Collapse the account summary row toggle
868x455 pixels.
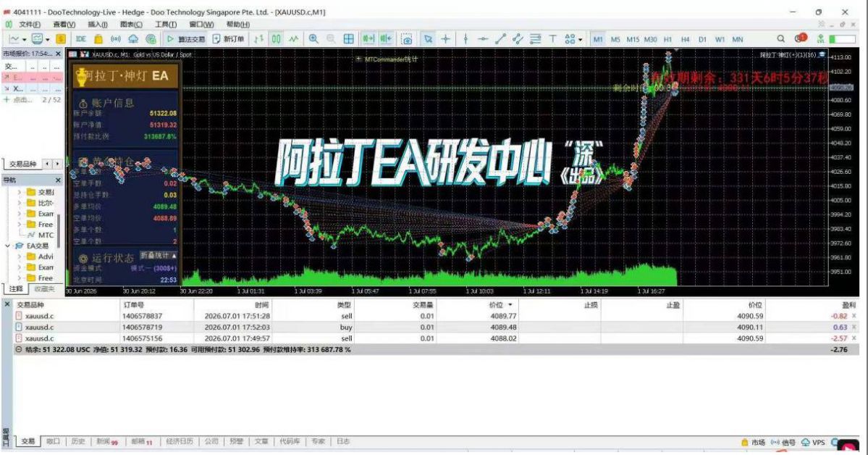[x=19, y=350]
